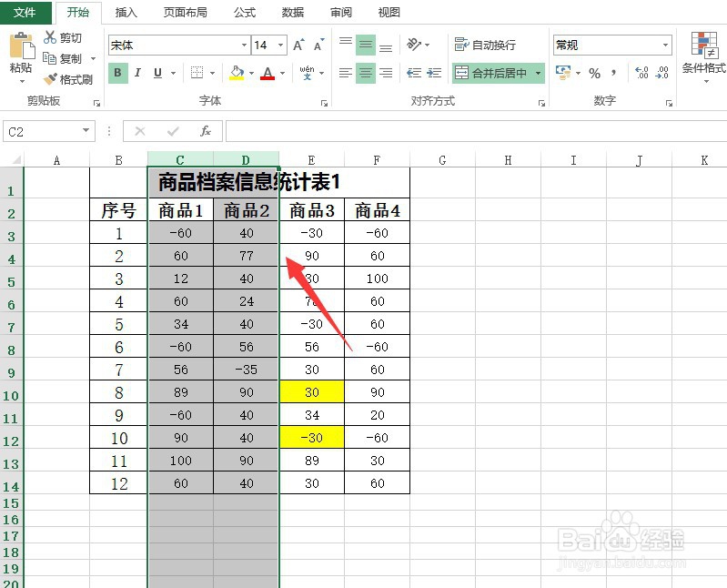Toggle Bold formatting
727x588 pixels.
117,73
